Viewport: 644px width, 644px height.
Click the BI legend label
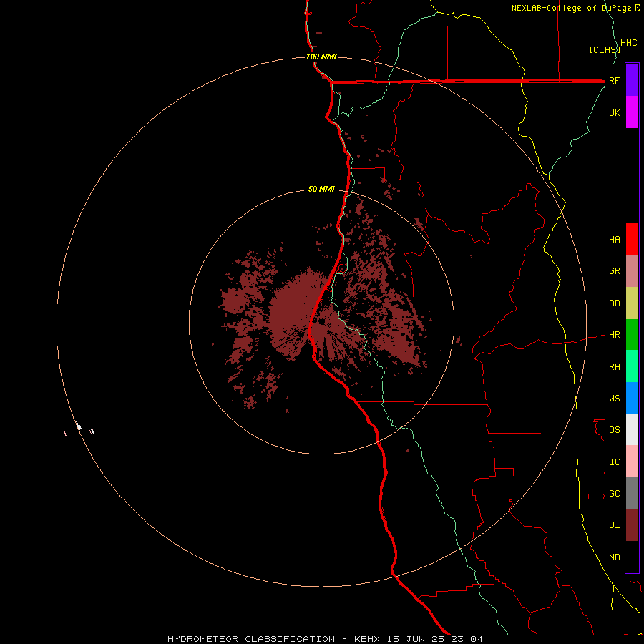coord(614,525)
